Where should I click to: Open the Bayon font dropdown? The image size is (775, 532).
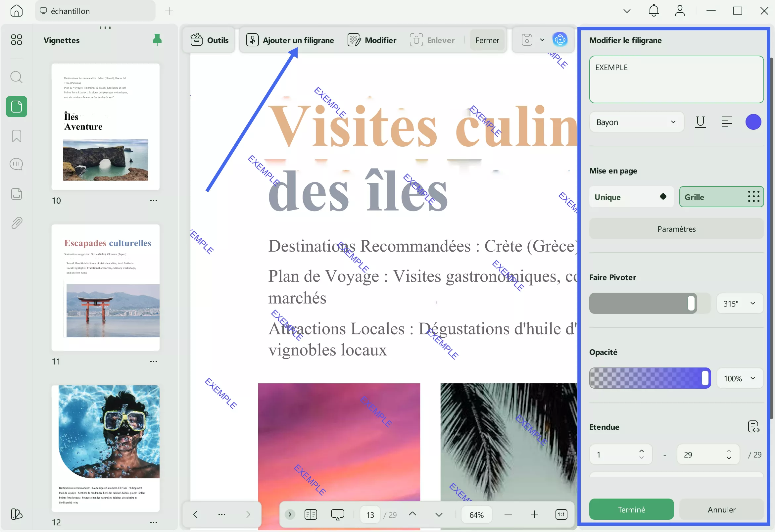(x=636, y=122)
